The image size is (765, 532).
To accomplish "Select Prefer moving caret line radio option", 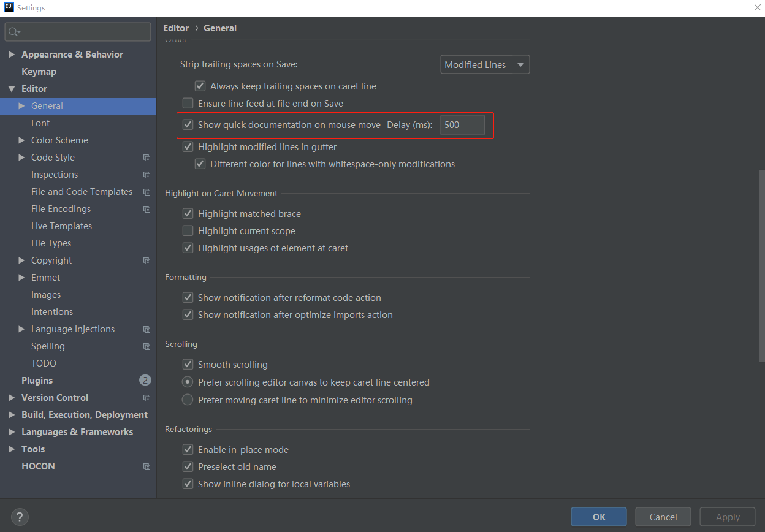I will pyautogui.click(x=188, y=400).
